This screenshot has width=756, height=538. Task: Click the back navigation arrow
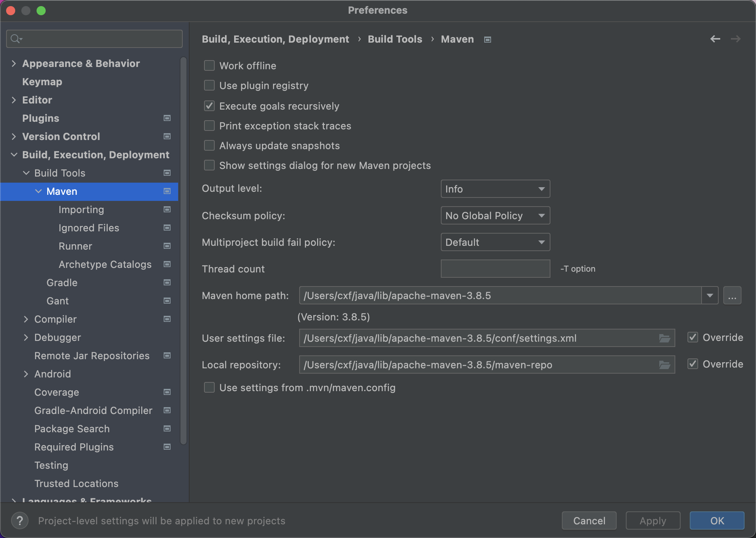click(715, 39)
